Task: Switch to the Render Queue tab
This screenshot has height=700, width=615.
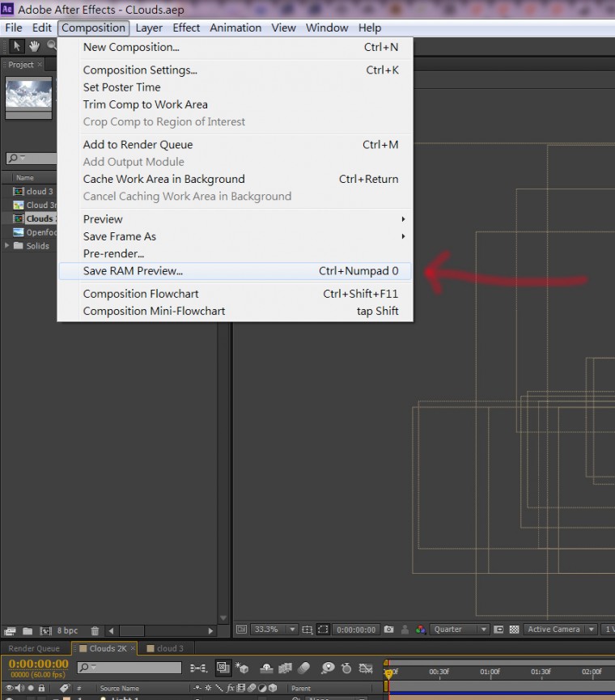Action: tap(34, 648)
